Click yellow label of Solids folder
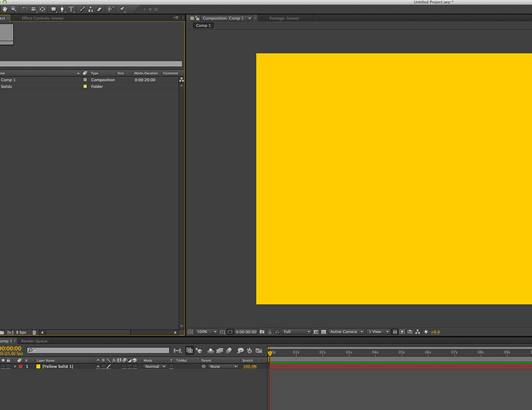 (85, 86)
